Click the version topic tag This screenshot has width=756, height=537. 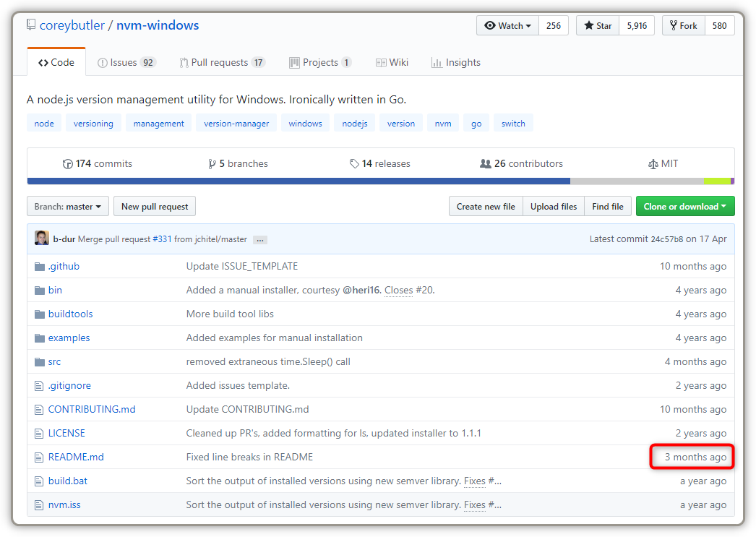click(401, 124)
